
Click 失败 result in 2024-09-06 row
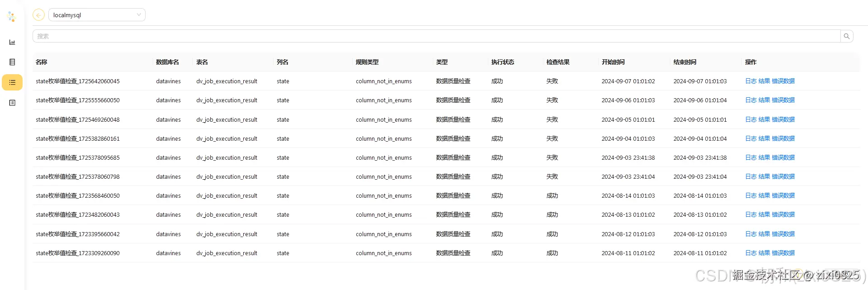[552, 100]
